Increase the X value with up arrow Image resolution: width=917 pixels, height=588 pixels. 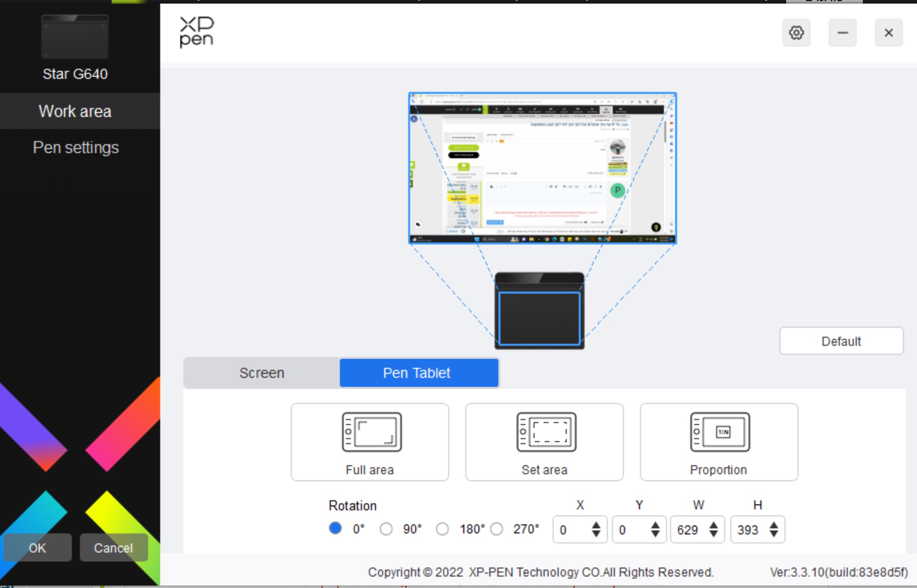596,525
